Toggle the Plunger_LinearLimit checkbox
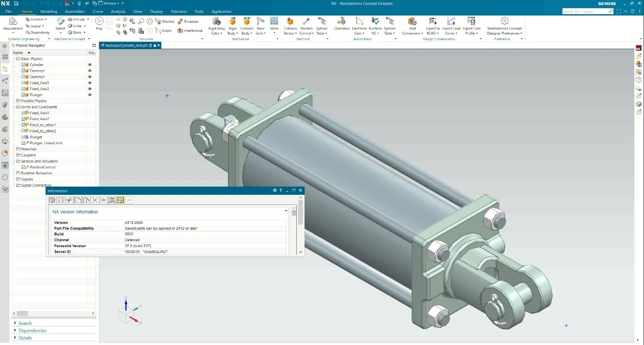This screenshot has width=644, height=345. pyautogui.click(x=23, y=143)
